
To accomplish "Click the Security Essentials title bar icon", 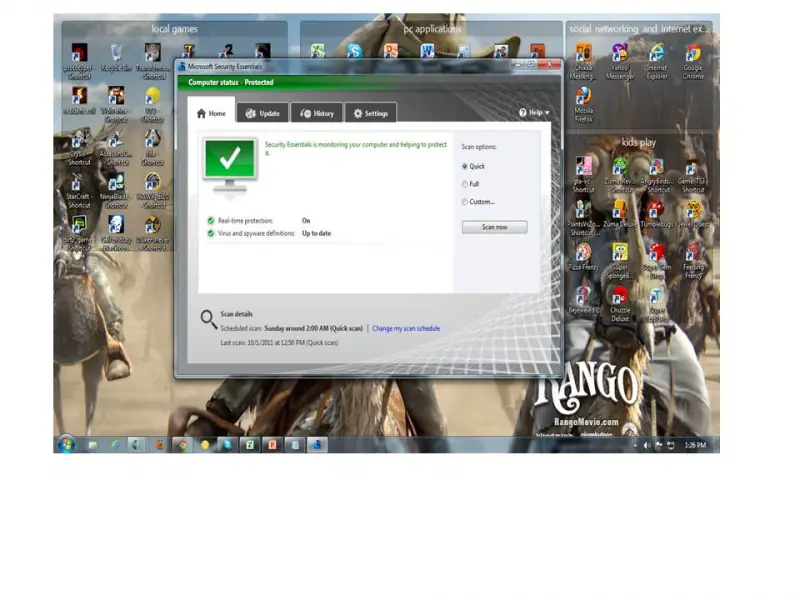I will 181,66.
